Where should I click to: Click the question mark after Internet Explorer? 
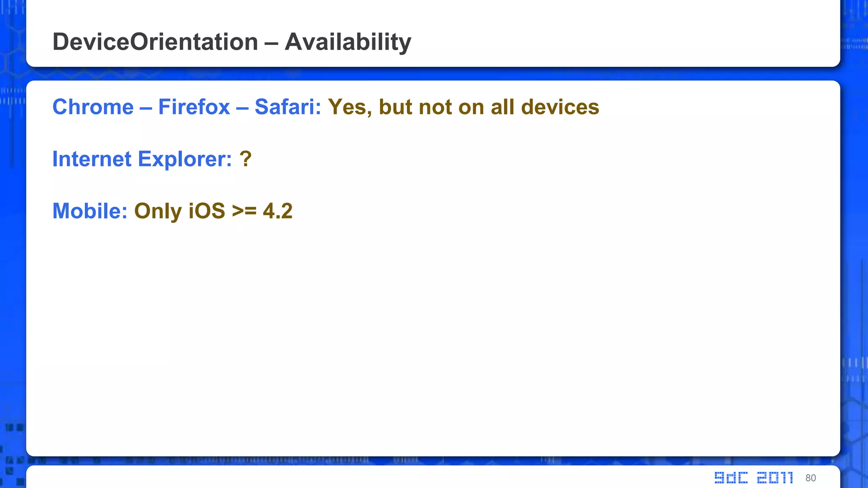coord(246,159)
